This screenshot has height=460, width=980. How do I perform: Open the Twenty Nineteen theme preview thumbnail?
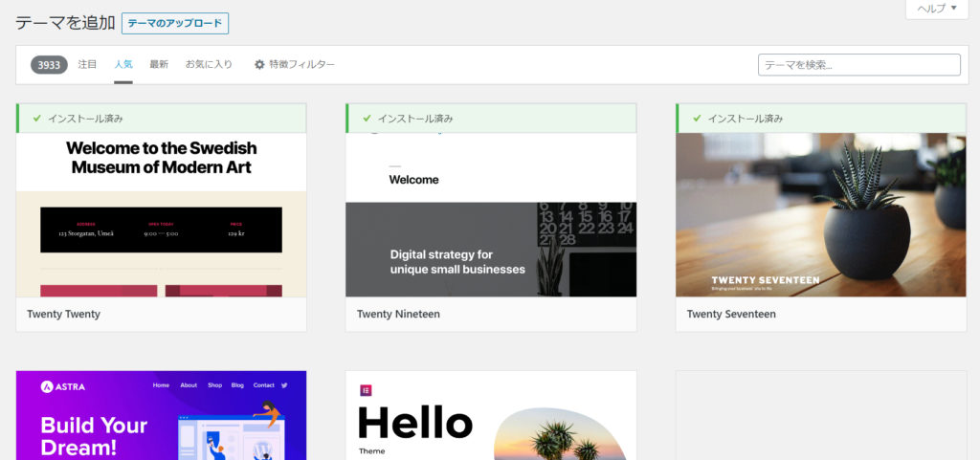pos(491,215)
